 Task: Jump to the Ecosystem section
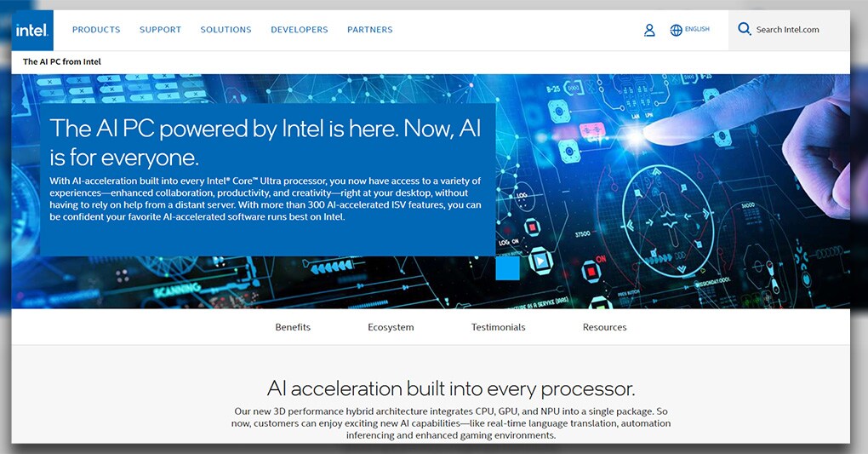click(391, 327)
